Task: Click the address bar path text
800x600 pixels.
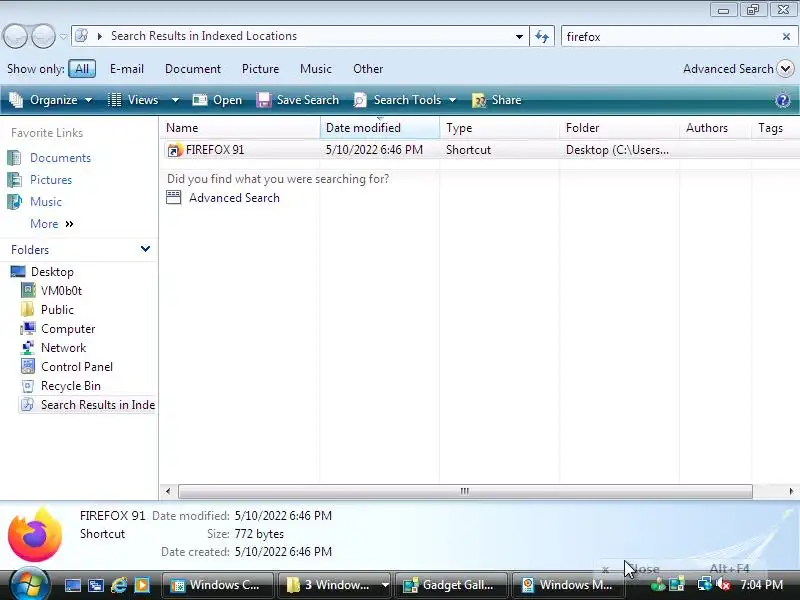Action: (x=204, y=36)
